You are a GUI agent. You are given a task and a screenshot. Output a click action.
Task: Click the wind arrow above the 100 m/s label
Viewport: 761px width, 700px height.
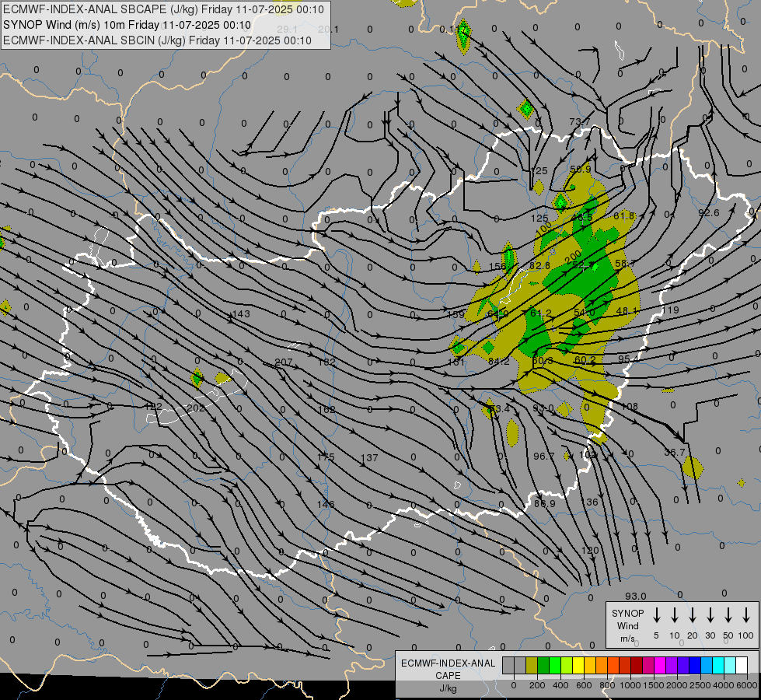point(746,615)
